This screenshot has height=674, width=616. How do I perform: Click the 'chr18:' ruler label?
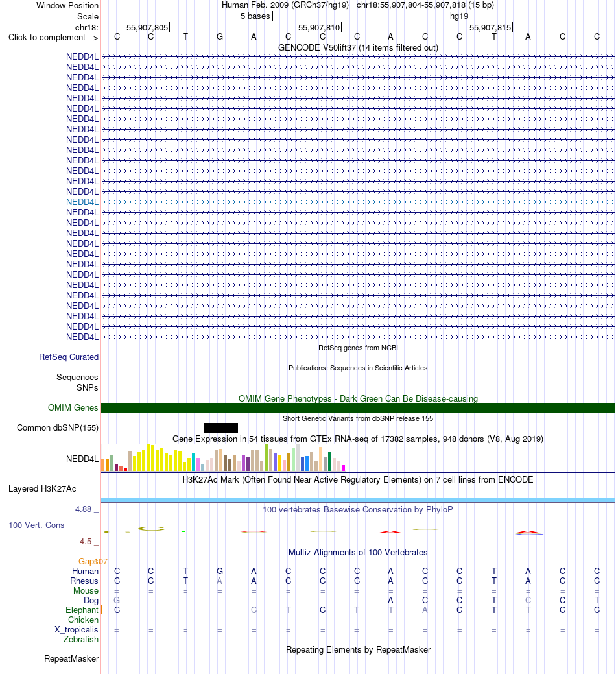pos(86,27)
